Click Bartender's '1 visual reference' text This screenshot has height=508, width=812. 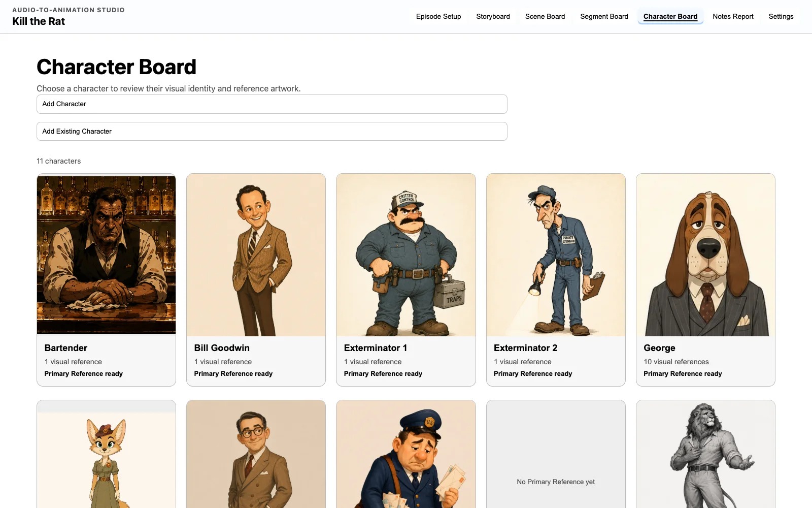(x=73, y=362)
